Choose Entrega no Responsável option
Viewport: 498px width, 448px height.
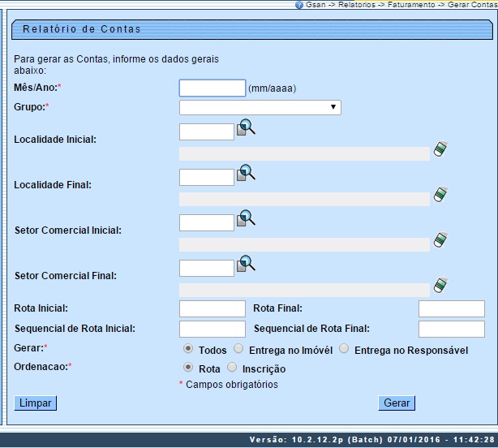click(x=344, y=349)
